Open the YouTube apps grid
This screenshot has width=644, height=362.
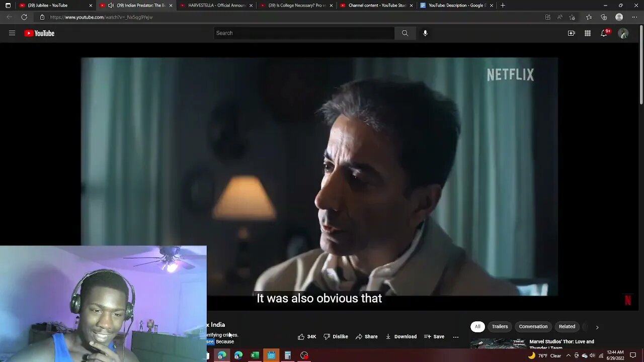(587, 33)
